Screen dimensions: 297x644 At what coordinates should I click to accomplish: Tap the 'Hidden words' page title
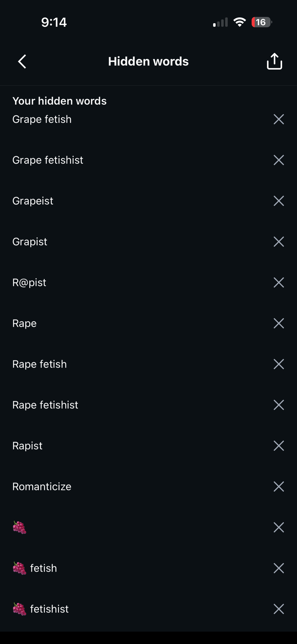(x=148, y=62)
